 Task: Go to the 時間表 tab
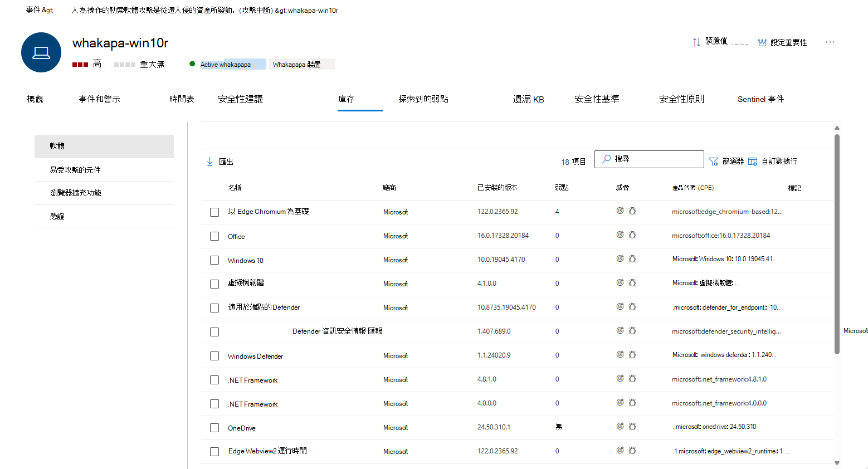coord(182,99)
